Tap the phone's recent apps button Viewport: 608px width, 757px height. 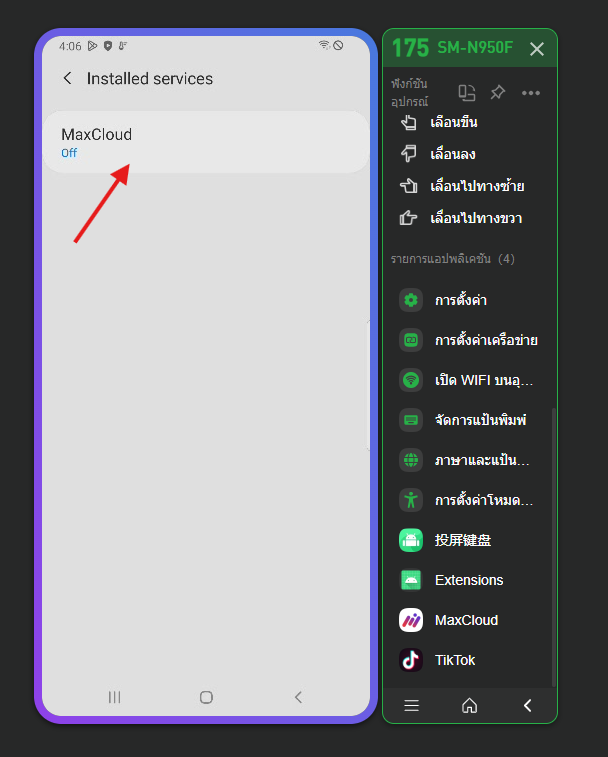[x=114, y=697]
